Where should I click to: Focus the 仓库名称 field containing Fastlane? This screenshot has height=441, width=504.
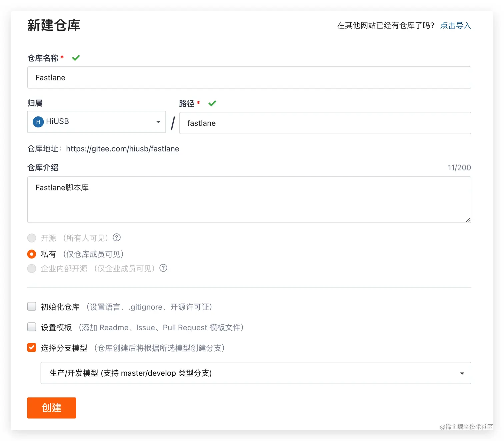click(x=249, y=77)
